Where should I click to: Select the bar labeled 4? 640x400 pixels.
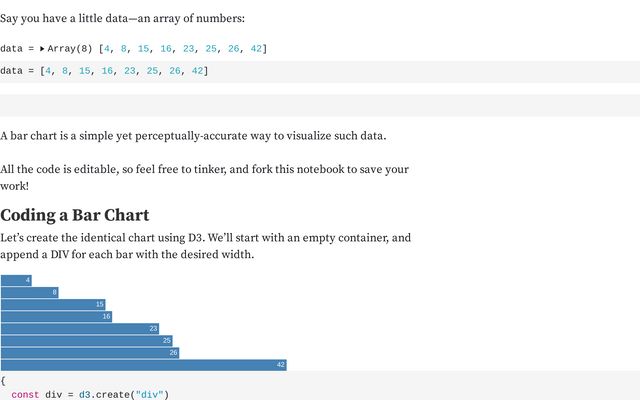(x=16, y=280)
